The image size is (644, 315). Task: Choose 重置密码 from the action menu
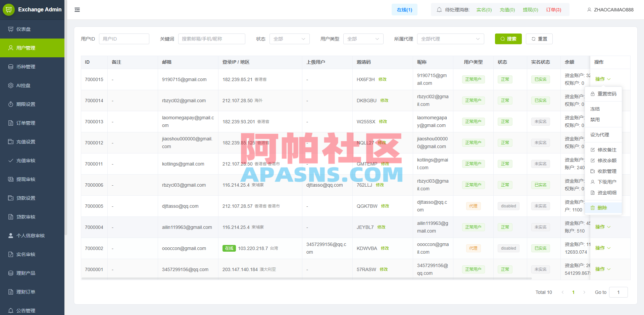pyautogui.click(x=603, y=94)
